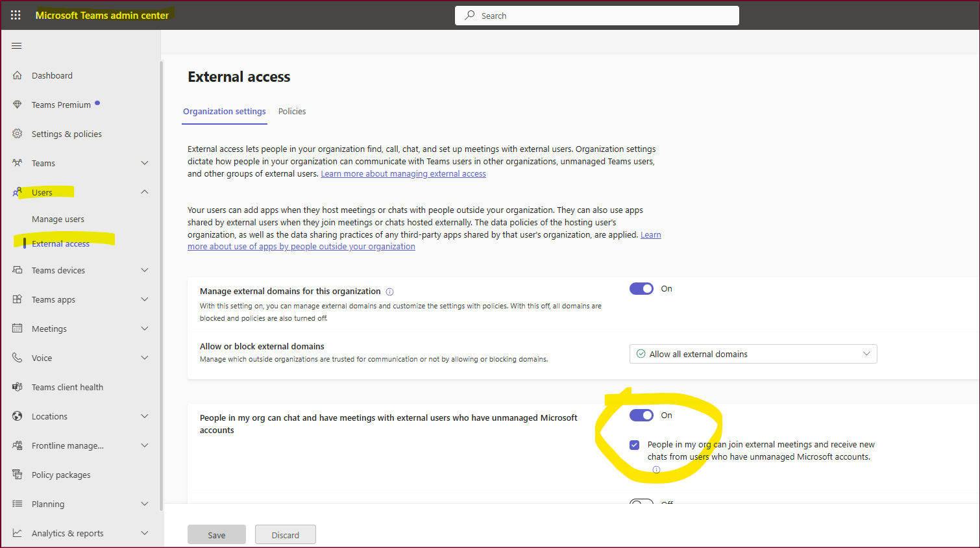Expand the Planning chevron
This screenshot has height=548, width=980.
click(145, 504)
